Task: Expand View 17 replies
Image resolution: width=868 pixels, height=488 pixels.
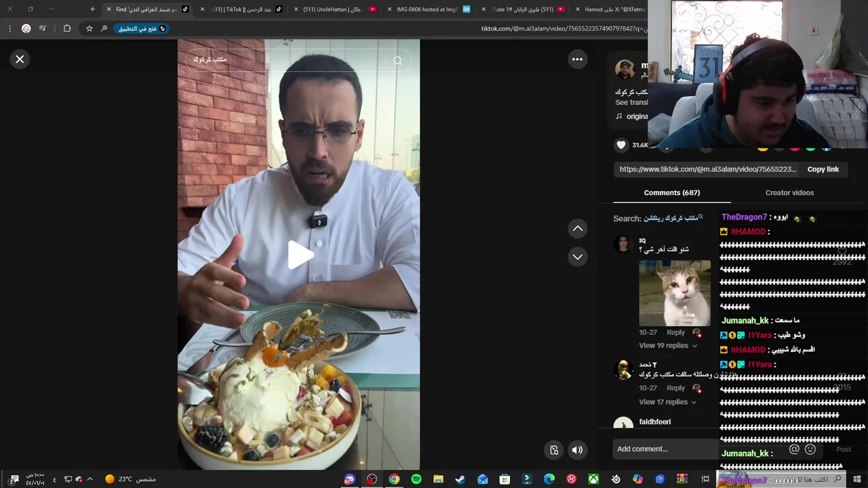Action: (668, 402)
